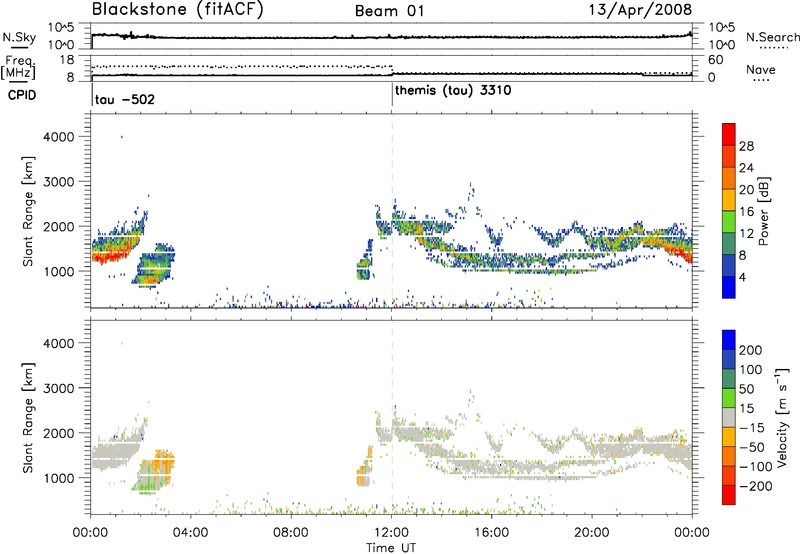
Task: Click the blue top of the velocity color bar
Action: [x=729, y=340]
